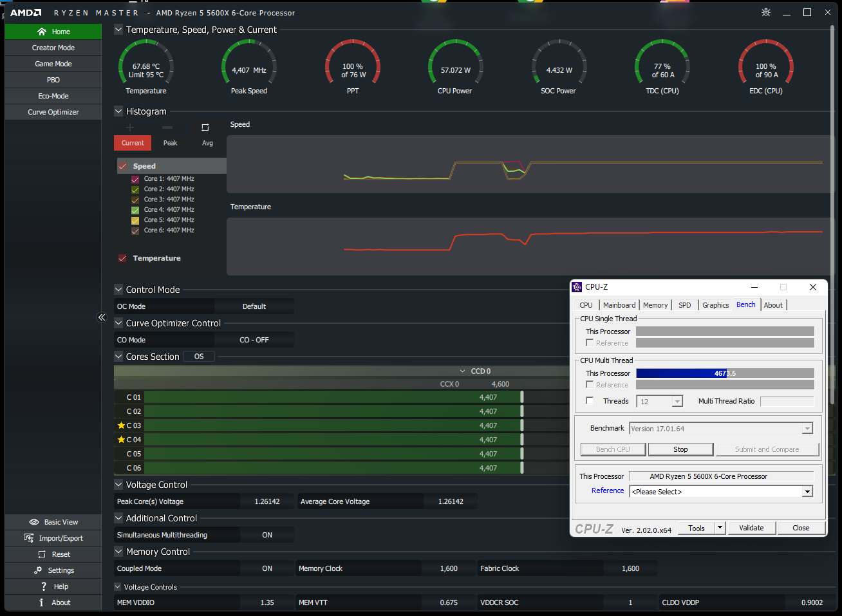
Task: Toggle the Core 2 speed checkbox
Action: tap(135, 189)
